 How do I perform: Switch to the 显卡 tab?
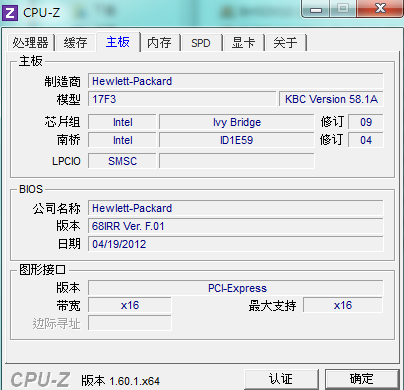pos(243,43)
